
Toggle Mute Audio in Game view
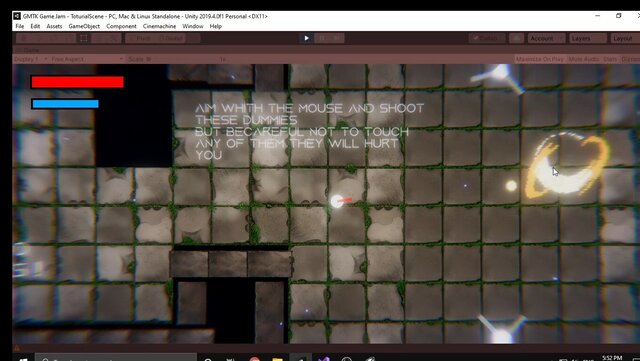[x=584, y=59]
